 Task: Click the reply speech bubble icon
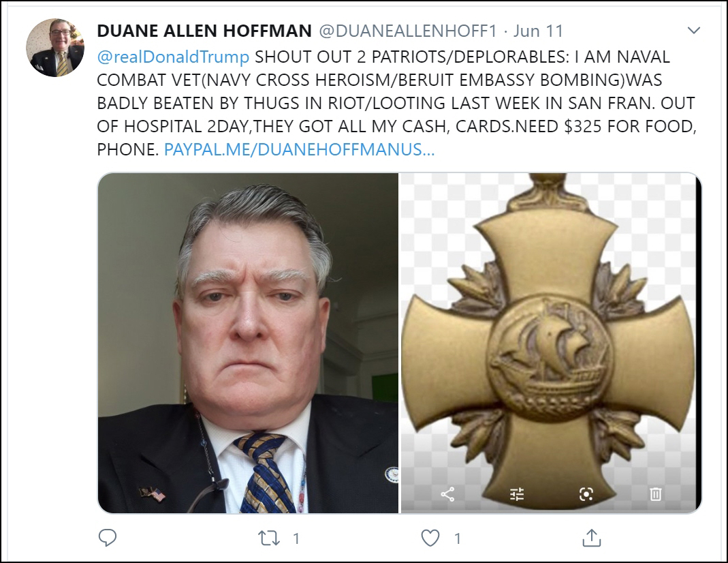107,538
